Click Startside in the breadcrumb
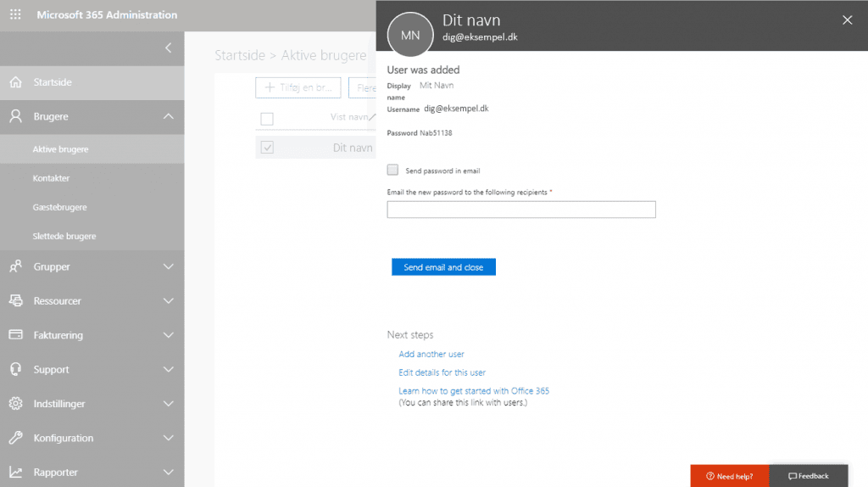The width and height of the screenshot is (868, 487). pyautogui.click(x=240, y=55)
